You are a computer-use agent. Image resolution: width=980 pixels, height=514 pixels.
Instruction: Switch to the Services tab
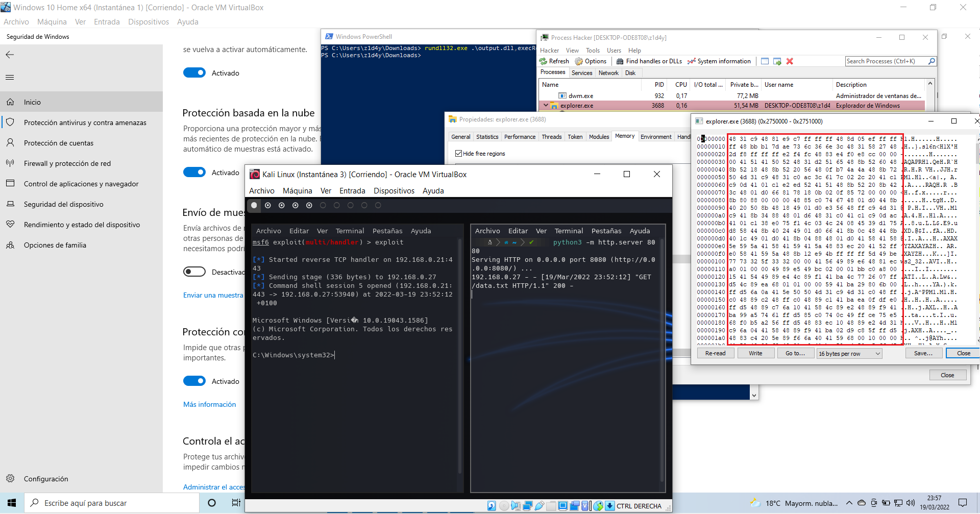[582, 73]
